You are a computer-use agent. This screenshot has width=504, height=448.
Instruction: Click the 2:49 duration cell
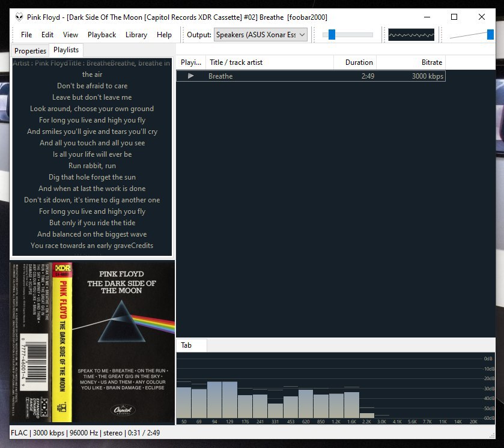click(368, 76)
